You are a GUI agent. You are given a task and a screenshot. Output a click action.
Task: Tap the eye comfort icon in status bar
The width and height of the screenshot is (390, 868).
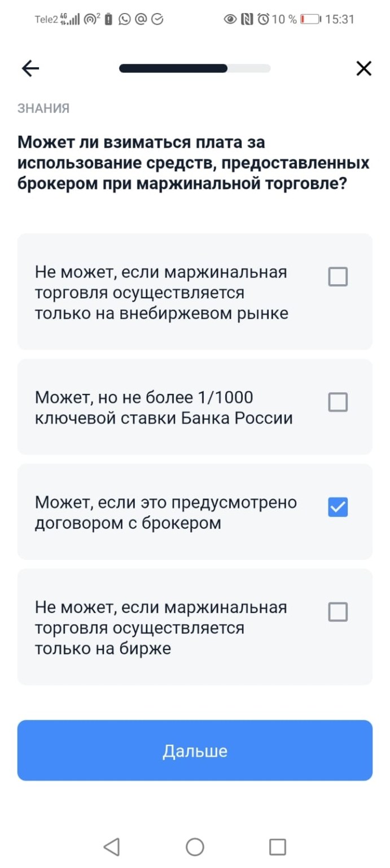230,19
